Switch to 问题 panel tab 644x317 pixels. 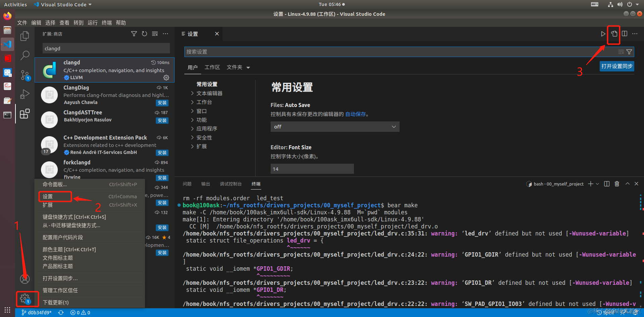pyautogui.click(x=187, y=184)
